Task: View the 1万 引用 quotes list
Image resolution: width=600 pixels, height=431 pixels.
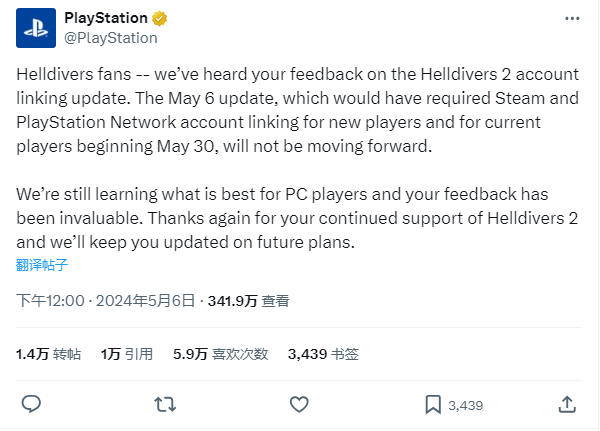Action: [x=127, y=354]
